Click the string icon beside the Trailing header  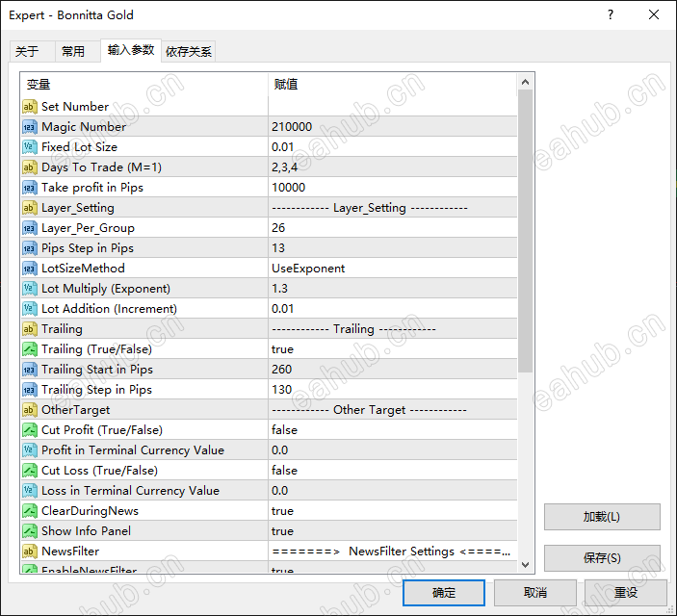(x=29, y=329)
